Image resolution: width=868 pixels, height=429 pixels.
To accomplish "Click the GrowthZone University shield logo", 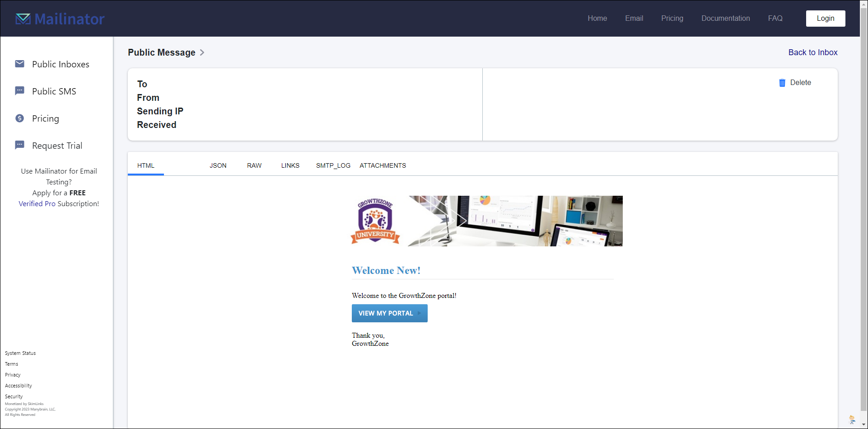I will click(375, 221).
